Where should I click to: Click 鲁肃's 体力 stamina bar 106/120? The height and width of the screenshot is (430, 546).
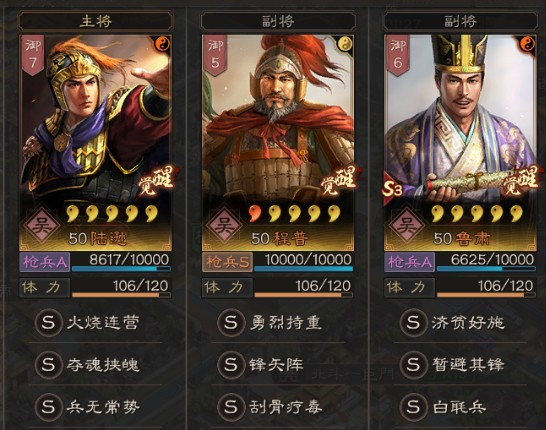click(x=486, y=288)
